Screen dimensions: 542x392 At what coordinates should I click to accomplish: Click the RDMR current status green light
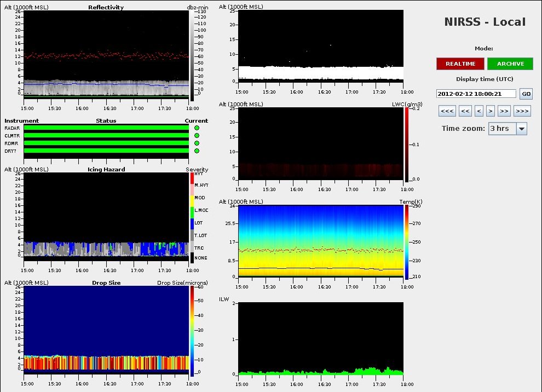pos(197,143)
